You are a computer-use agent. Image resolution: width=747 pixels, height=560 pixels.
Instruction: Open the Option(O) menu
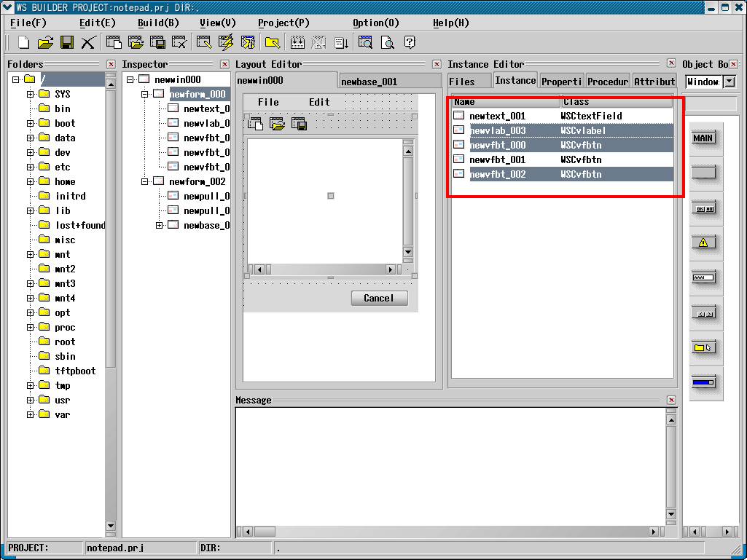pos(376,23)
